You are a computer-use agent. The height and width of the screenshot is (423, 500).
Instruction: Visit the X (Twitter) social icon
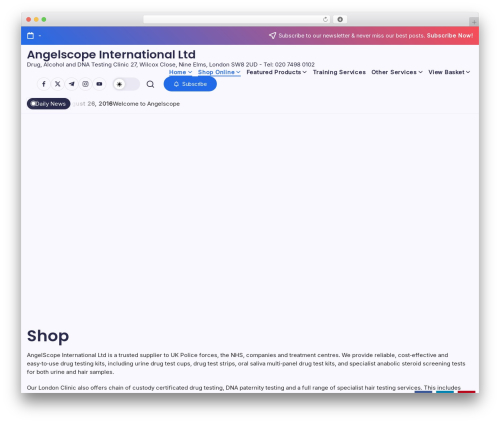pos(58,84)
